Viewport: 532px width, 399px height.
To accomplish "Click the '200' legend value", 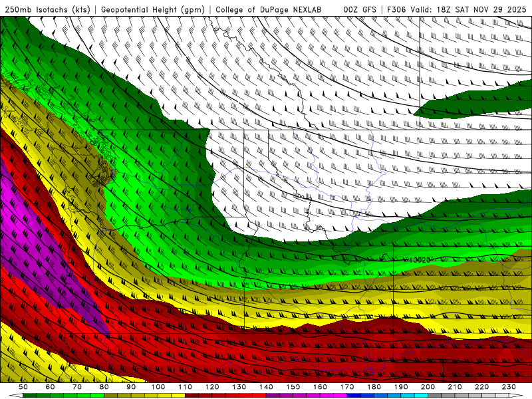I will point(428,387).
